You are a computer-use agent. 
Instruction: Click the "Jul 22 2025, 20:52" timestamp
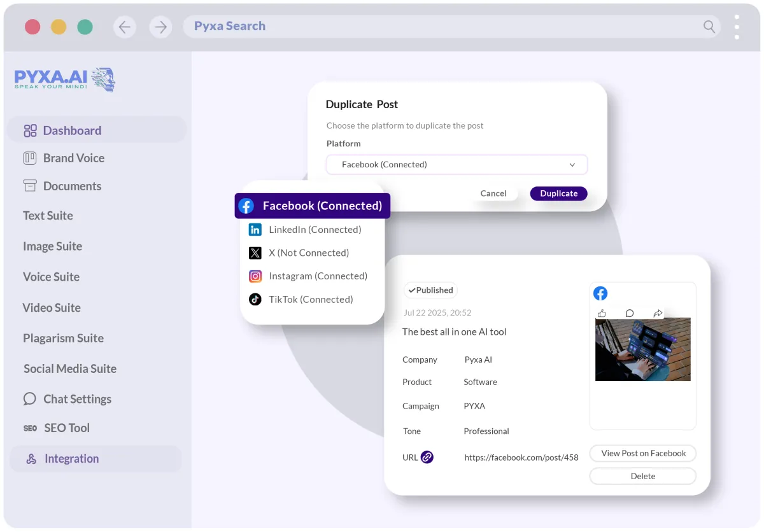pyautogui.click(x=437, y=312)
